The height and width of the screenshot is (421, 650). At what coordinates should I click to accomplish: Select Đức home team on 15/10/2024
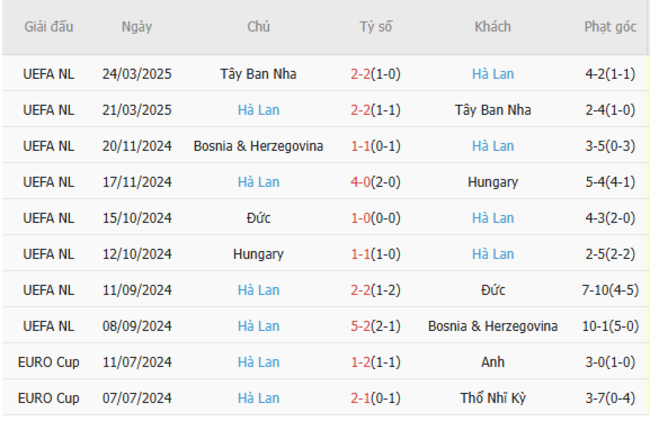[x=258, y=218]
